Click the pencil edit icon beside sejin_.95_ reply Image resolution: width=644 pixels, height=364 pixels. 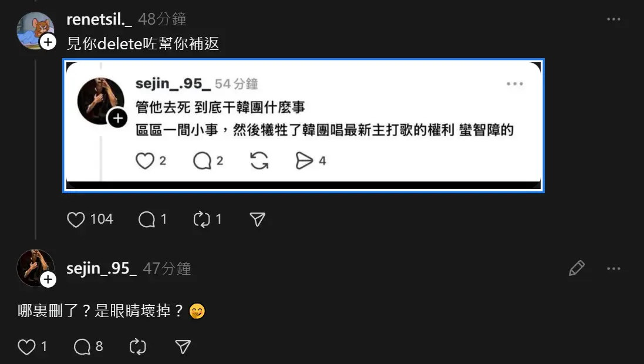tap(576, 268)
